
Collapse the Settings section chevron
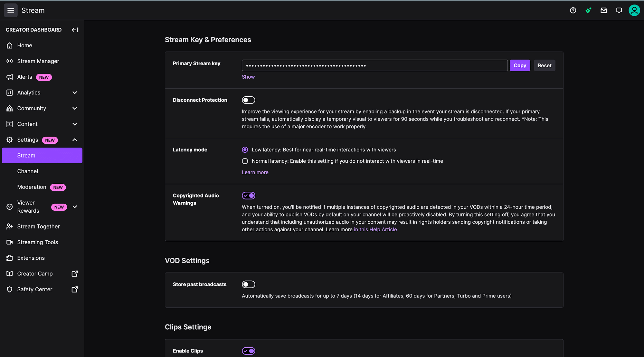point(75,140)
